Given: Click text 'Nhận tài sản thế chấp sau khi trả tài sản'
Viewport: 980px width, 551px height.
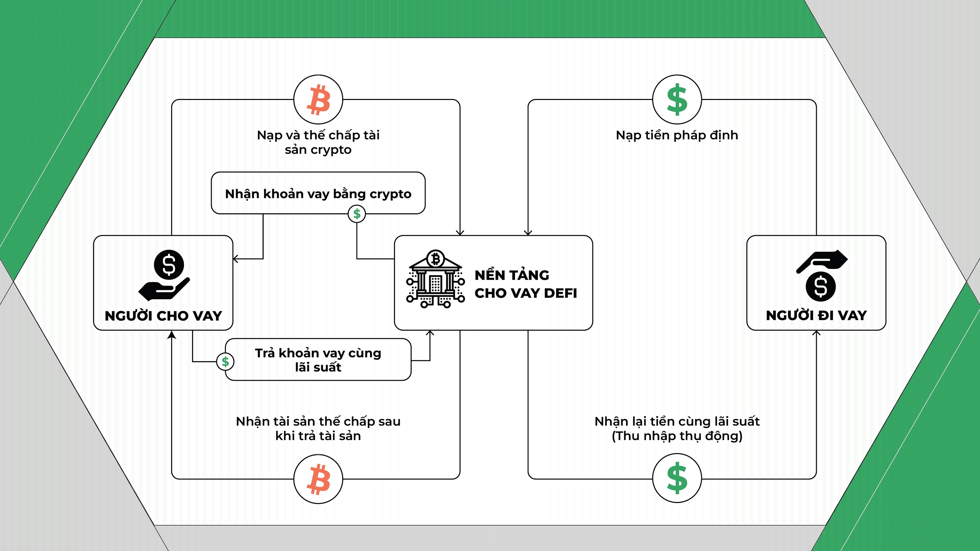Looking at the screenshot, I should [318, 429].
